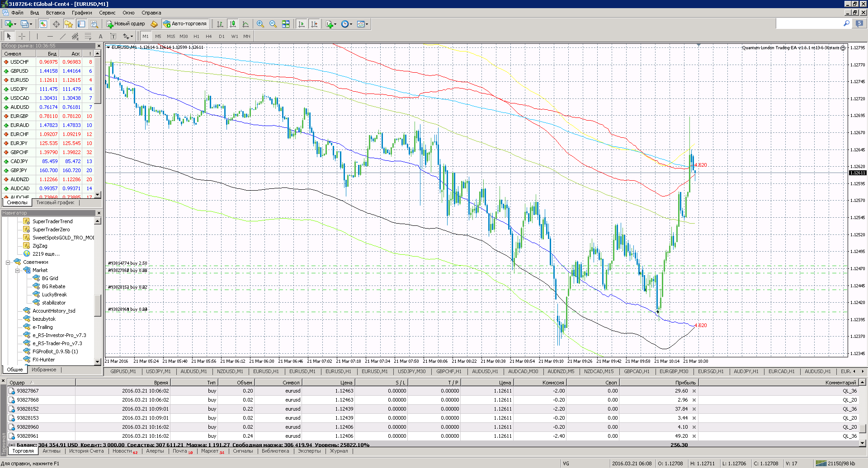
Task: Tile chart windows
Action: click(x=286, y=24)
